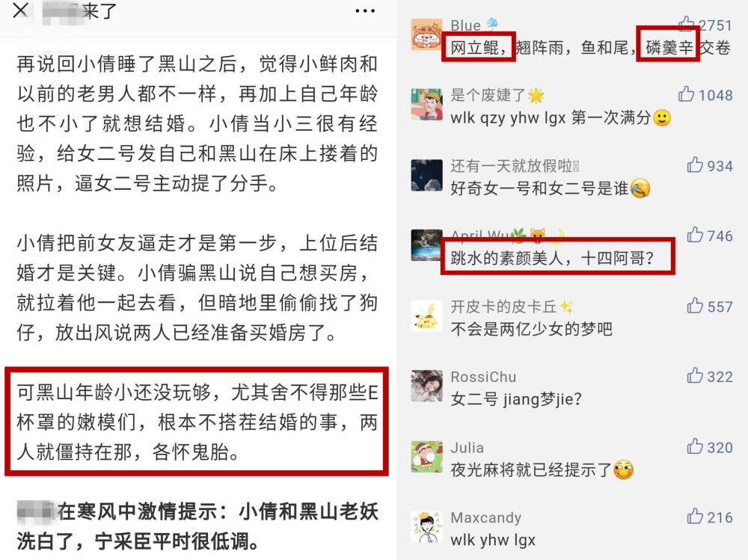Open the moon night-sky avatar
The width and height of the screenshot is (748, 560).
pos(426,175)
